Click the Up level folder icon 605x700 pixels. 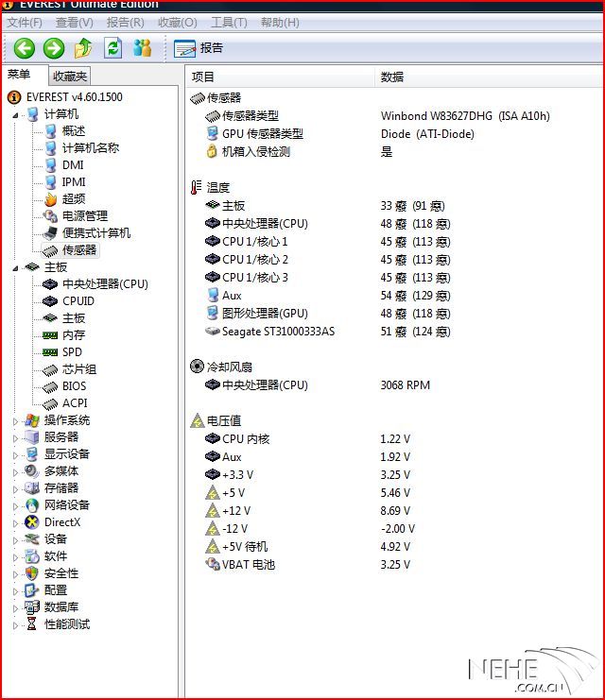click(83, 48)
